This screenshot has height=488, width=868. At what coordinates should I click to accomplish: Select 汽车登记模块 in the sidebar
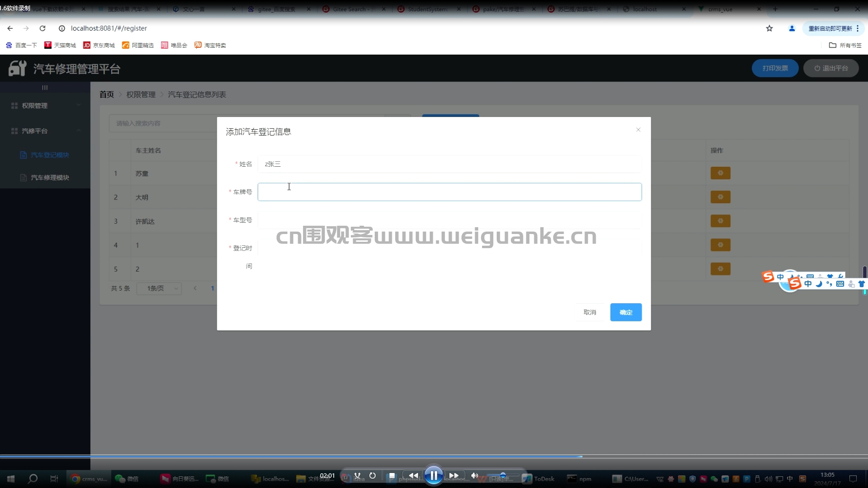tap(50, 155)
